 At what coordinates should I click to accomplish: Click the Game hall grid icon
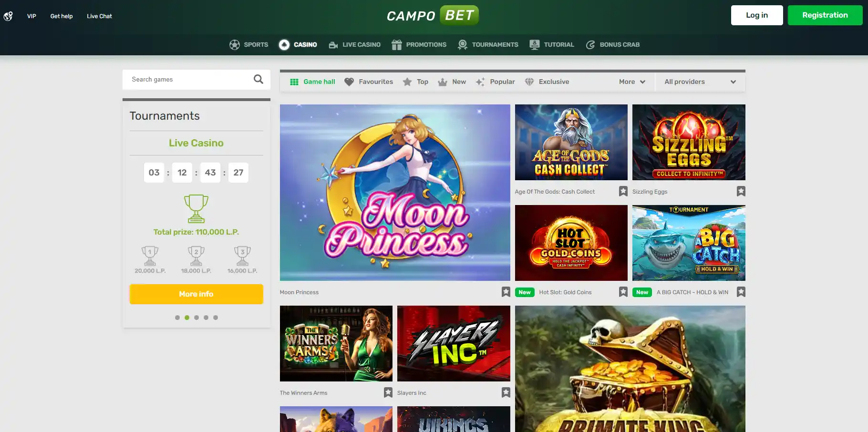pos(294,82)
